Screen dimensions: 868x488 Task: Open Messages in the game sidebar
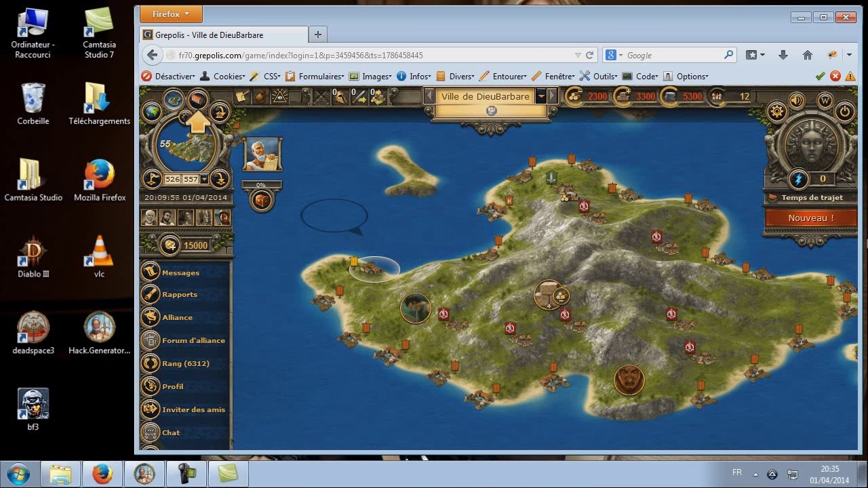pos(180,272)
